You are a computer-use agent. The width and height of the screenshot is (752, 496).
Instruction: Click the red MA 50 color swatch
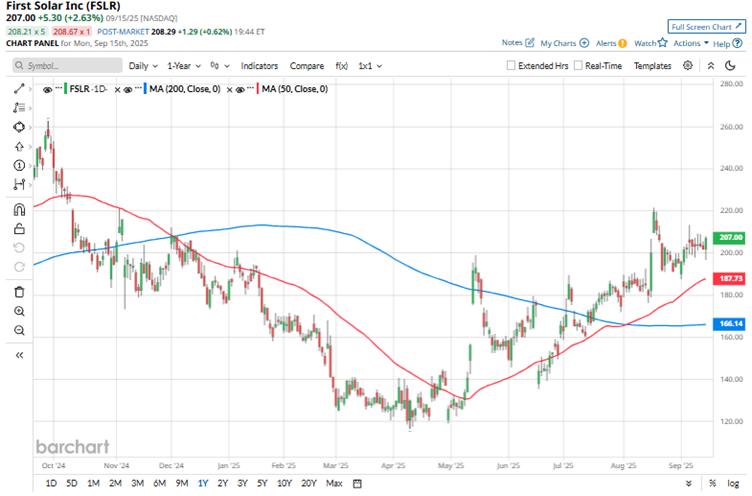click(258, 89)
